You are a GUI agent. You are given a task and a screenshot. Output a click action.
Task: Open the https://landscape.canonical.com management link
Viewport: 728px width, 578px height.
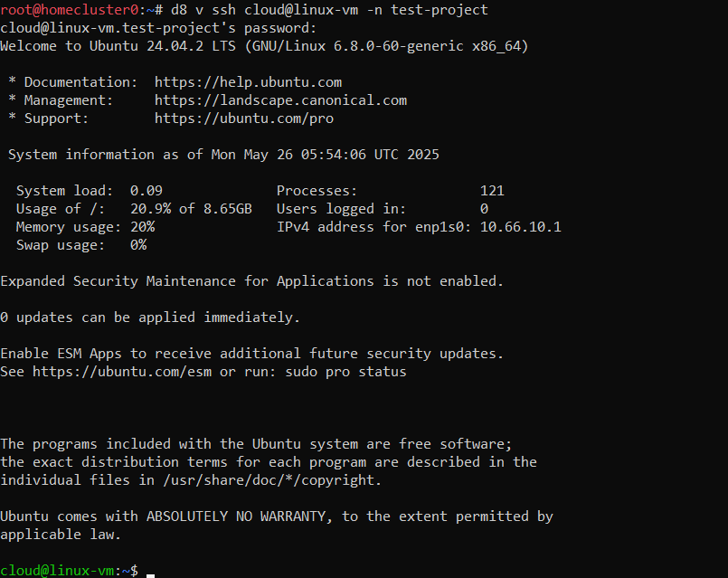(280, 100)
